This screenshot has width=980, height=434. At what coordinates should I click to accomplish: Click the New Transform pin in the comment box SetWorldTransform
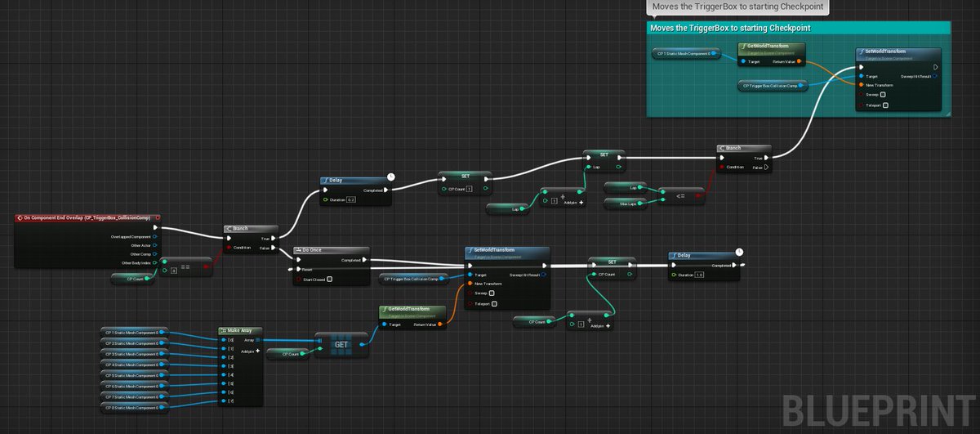(x=861, y=85)
